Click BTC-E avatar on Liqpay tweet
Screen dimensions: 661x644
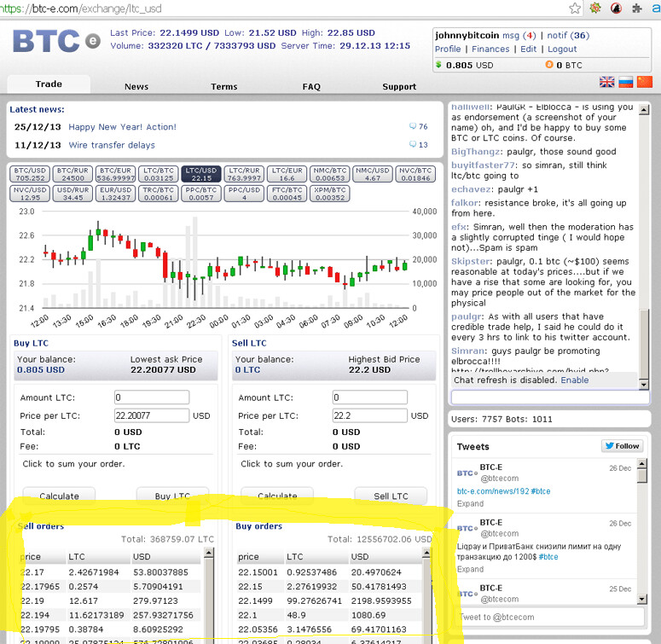tap(467, 528)
